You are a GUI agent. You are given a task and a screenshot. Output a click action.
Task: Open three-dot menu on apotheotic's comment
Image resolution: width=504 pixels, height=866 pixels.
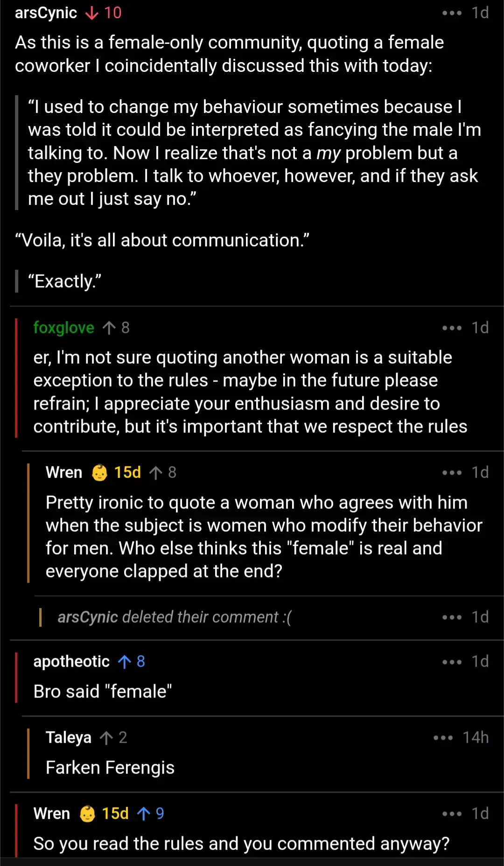point(452,662)
